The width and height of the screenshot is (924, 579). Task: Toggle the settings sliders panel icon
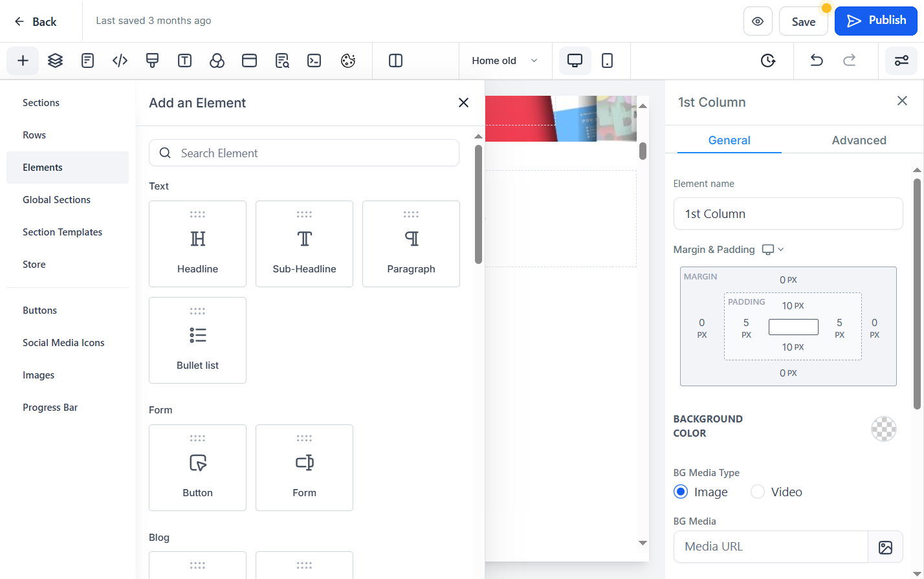tap(901, 61)
